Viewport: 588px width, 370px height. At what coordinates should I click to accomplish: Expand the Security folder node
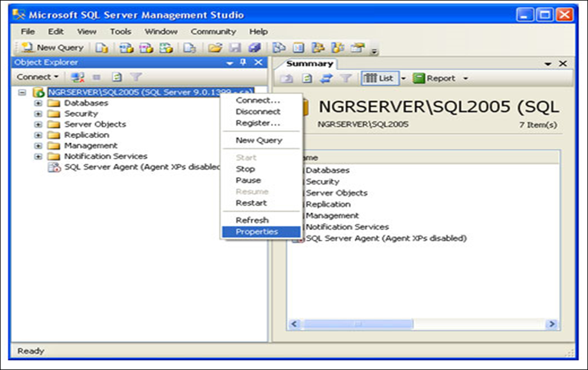[x=38, y=114]
